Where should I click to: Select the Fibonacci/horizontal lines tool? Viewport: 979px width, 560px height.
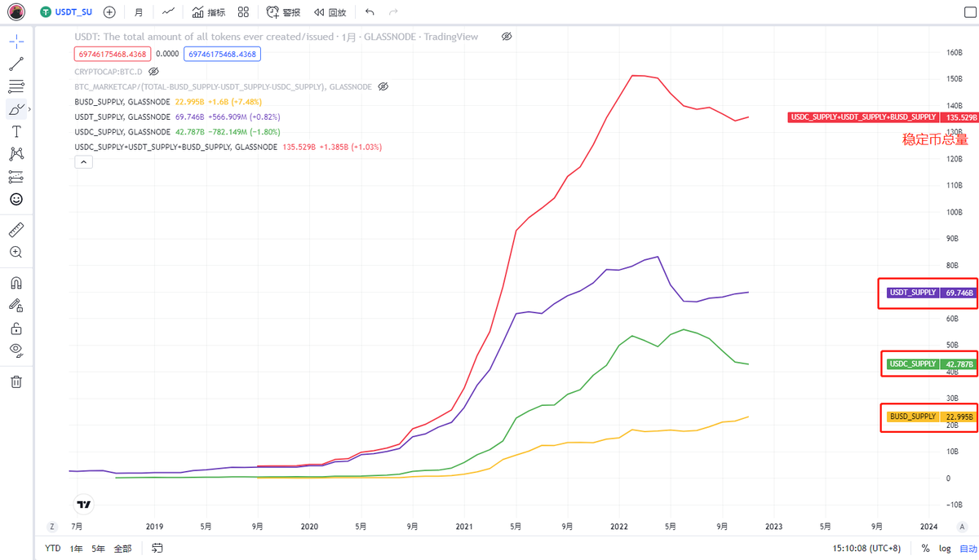16,86
